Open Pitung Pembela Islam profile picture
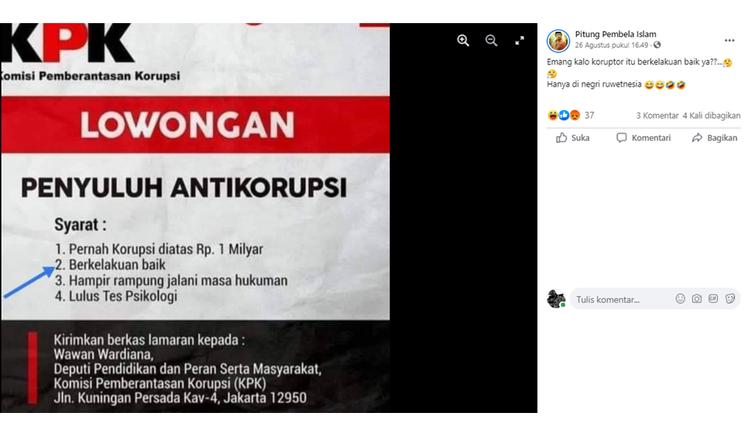750x427 pixels. [558, 41]
